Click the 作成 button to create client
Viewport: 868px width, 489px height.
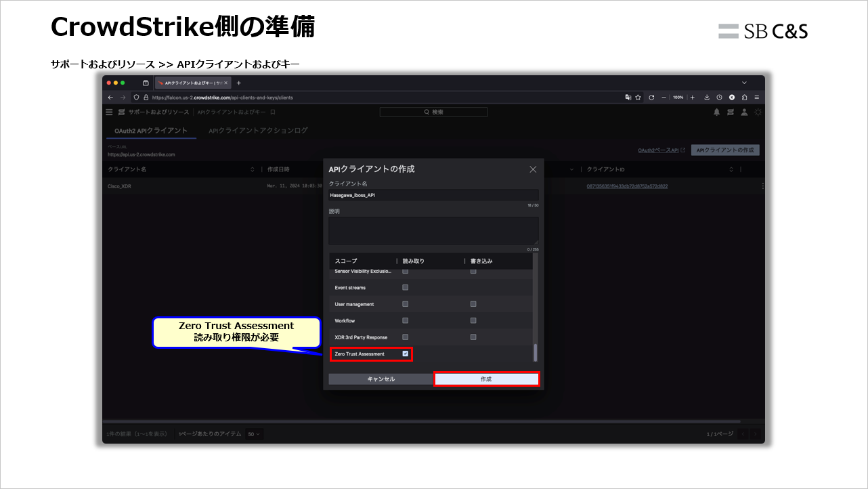click(486, 379)
